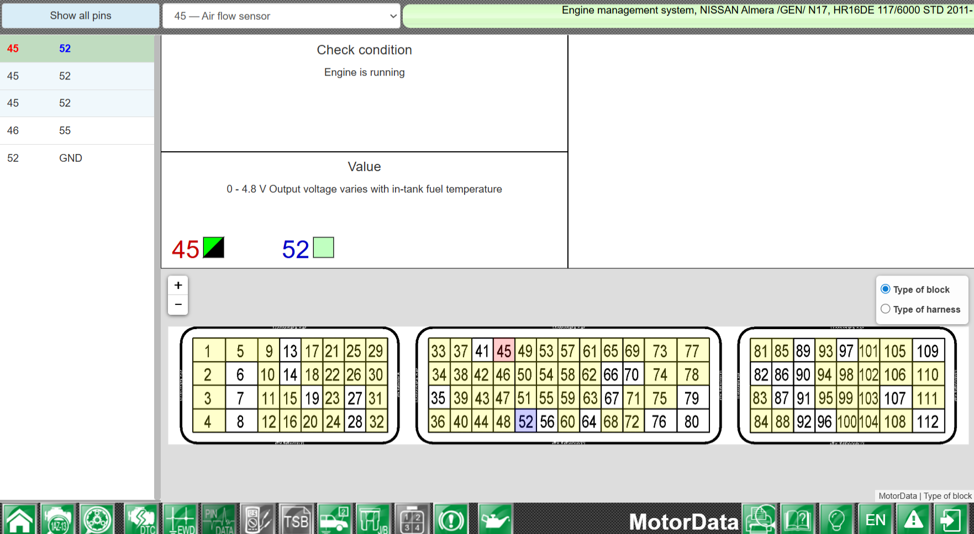974x534 pixels.
Task: Click the '0 - 4.8 V Output voltage' value text
Action: (365, 189)
